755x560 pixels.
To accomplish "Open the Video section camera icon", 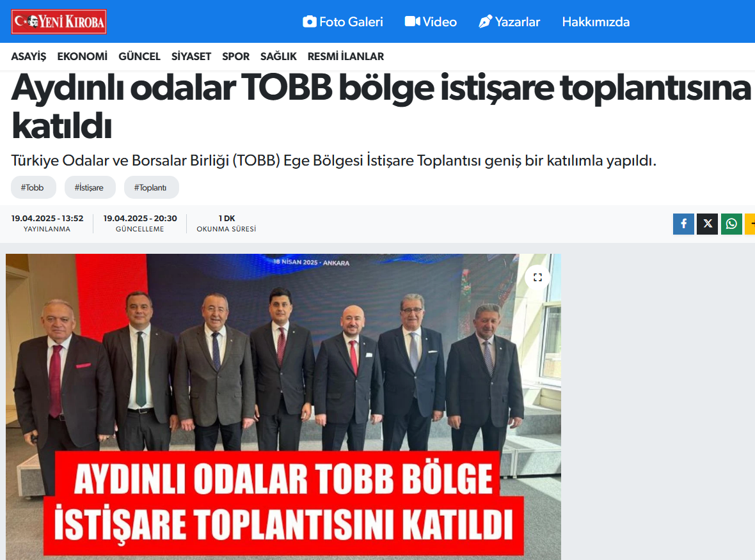I will pos(412,22).
